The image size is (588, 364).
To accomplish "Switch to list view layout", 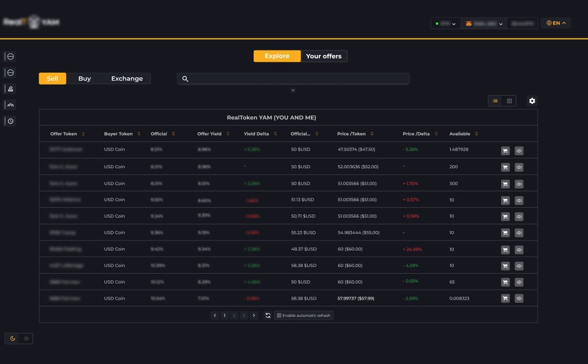I will point(495,101).
